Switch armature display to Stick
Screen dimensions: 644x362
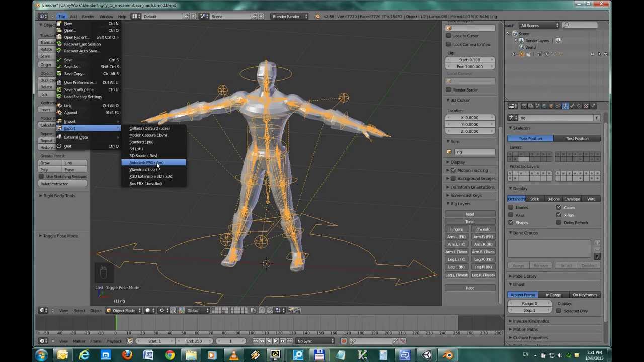pyautogui.click(x=534, y=199)
